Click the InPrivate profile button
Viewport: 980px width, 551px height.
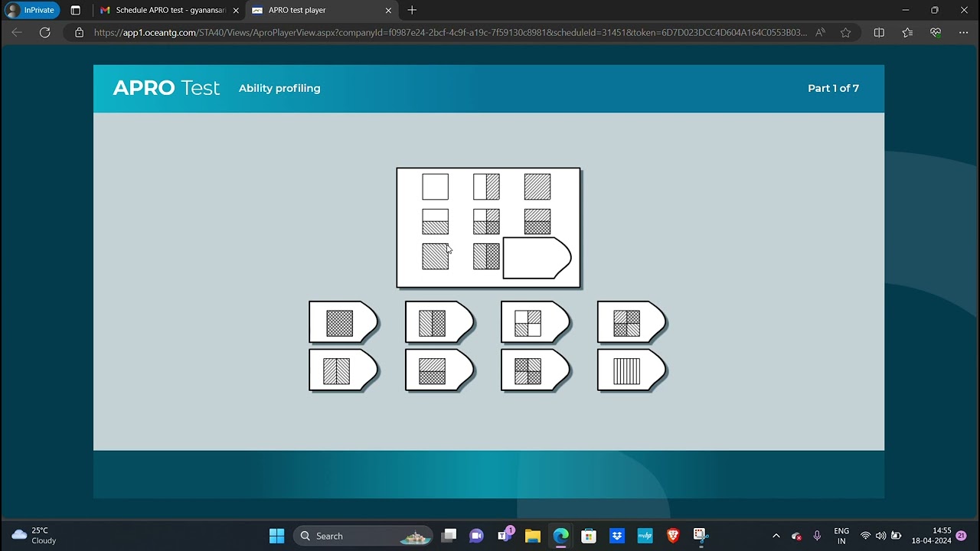32,10
